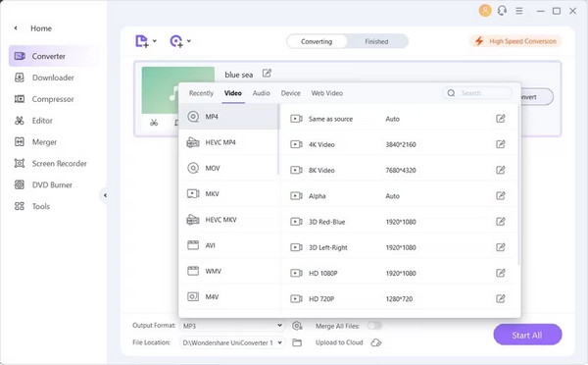The height and width of the screenshot is (365, 588).
Task: Choose MKV format
Action: pos(228,193)
